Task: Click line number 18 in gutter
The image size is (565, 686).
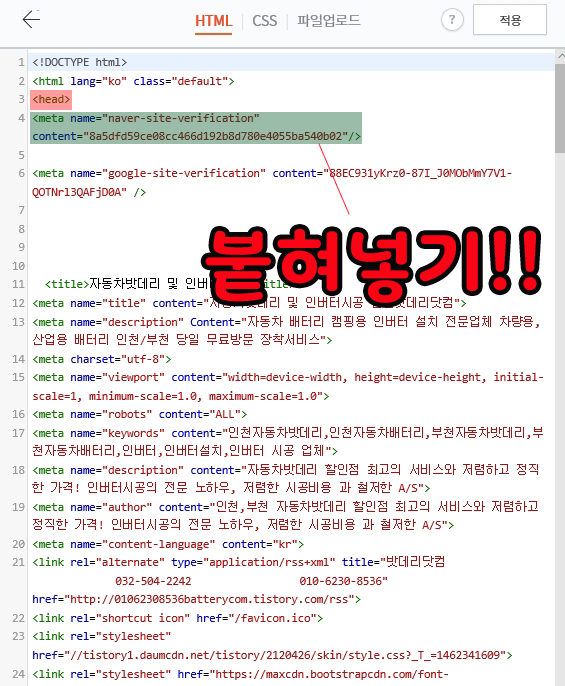Action: [x=18, y=470]
